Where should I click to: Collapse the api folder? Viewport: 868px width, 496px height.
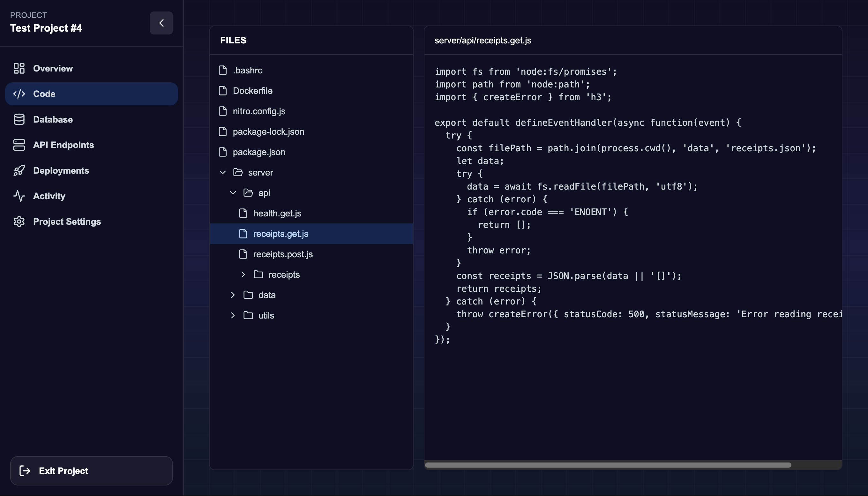click(x=233, y=193)
